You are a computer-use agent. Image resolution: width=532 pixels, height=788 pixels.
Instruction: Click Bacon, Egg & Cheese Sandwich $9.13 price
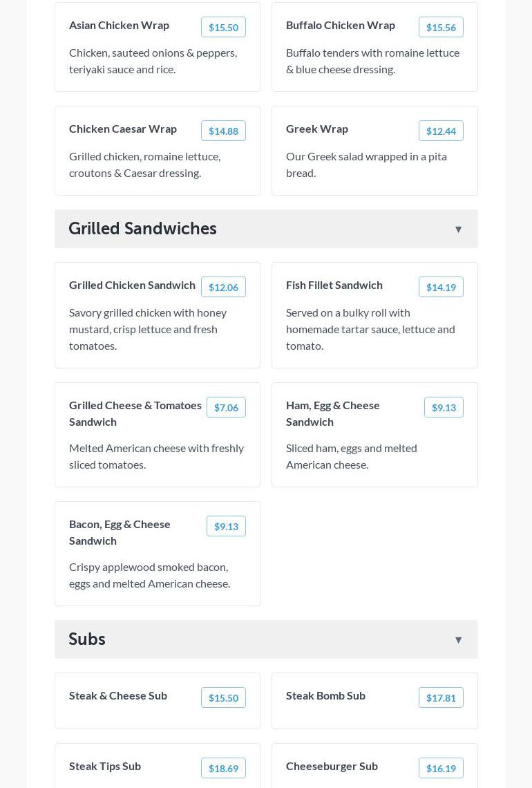click(x=226, y=527)
